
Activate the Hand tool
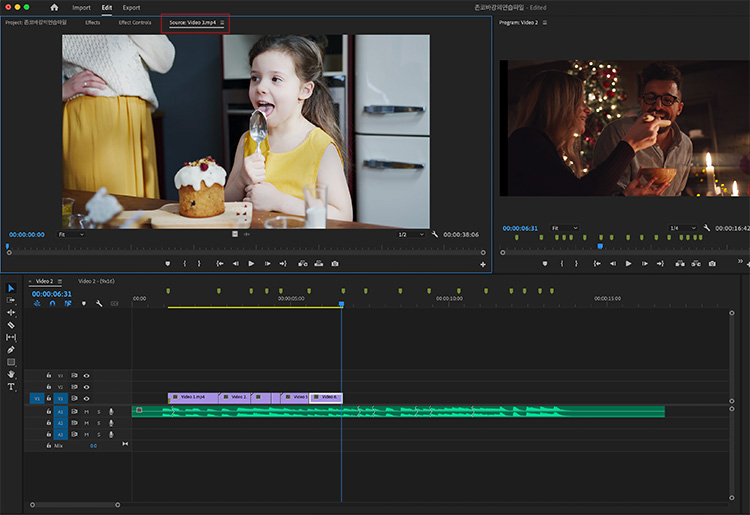11,374
